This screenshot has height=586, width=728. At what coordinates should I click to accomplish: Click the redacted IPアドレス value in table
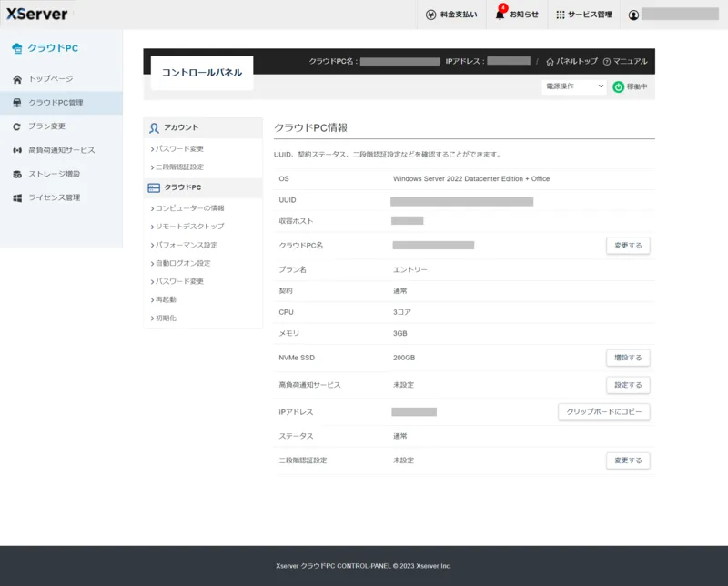pyautogui.click(x=414, y=412)
